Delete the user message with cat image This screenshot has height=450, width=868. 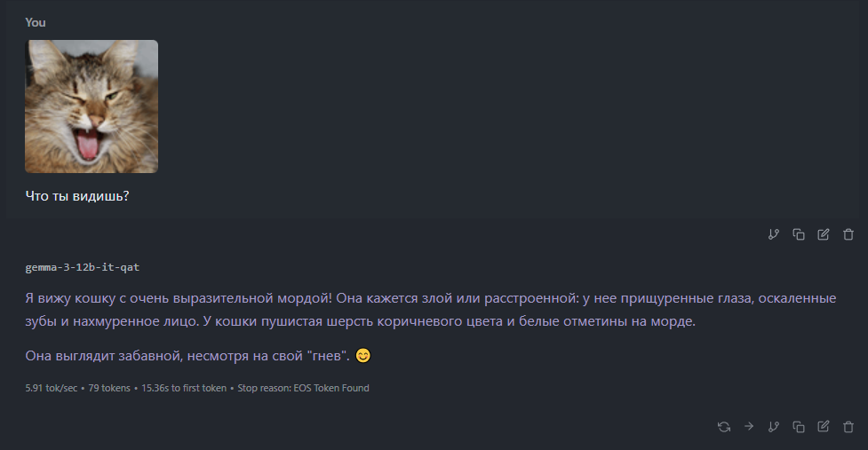(x=848, y=234)
